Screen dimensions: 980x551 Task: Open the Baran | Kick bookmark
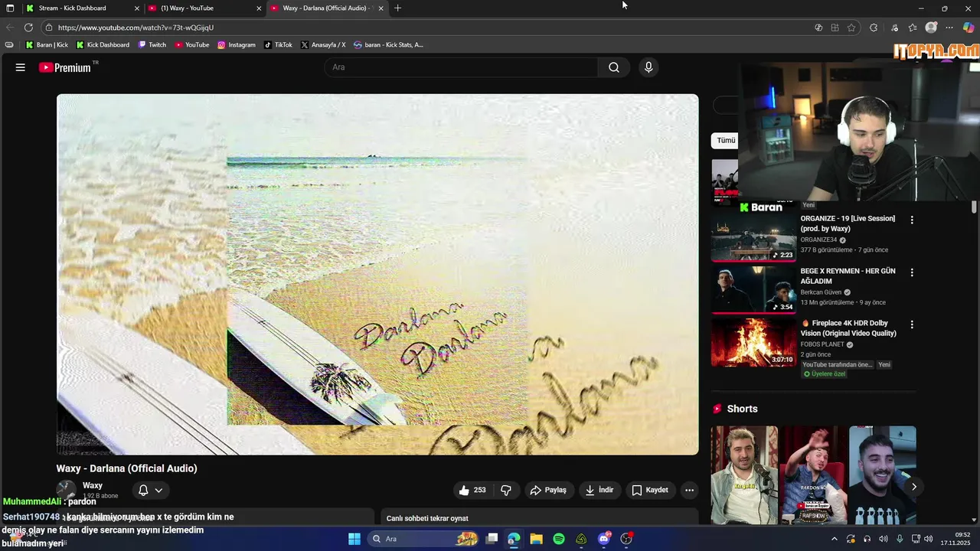point(47,45)
